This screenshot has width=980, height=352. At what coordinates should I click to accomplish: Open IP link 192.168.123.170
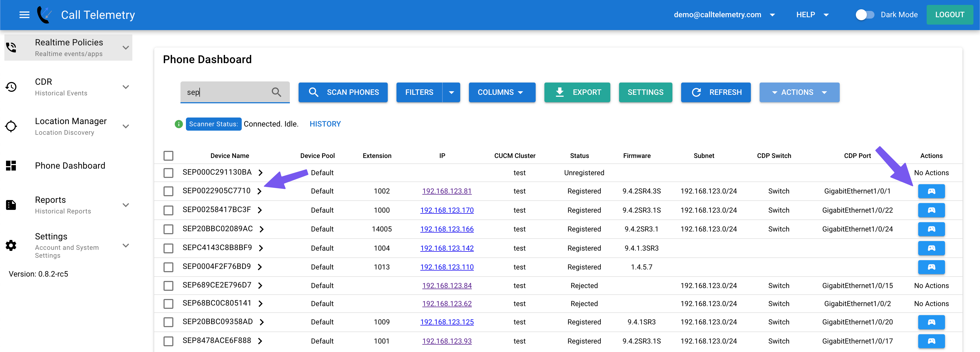click(447, 210)
